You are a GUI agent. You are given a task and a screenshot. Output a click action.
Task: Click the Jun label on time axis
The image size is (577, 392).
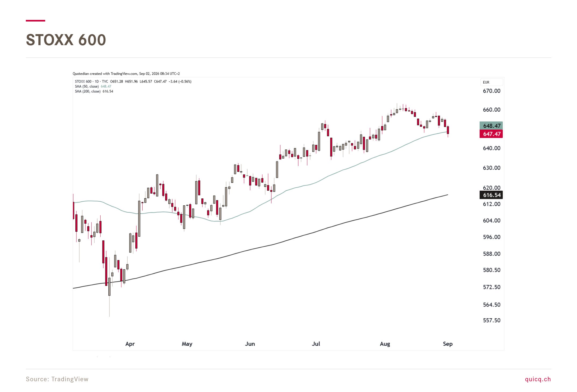[x=250, y=344]
